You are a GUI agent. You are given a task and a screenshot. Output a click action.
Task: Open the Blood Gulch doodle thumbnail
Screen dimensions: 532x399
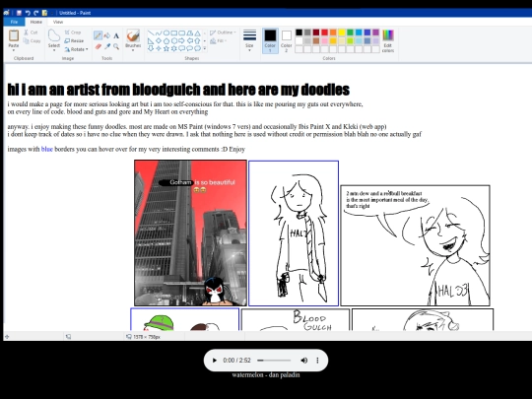pyautogui.click(x=296, y=319)
